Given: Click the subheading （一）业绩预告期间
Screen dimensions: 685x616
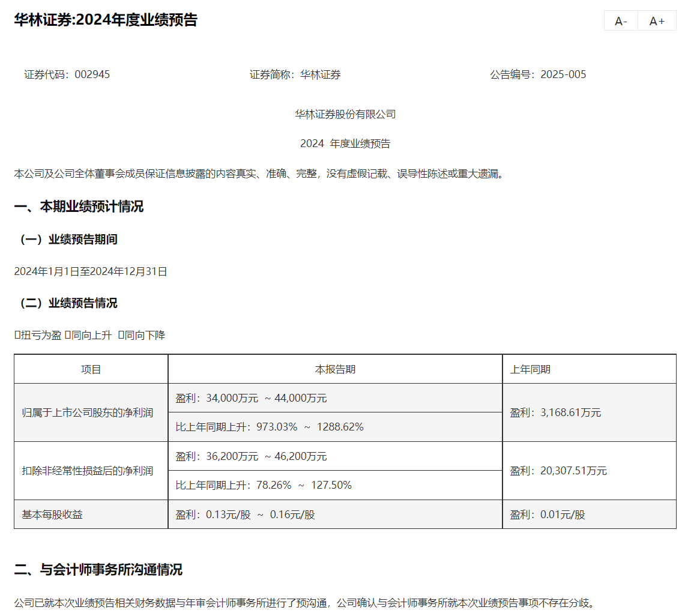Looking at the screenshot, I should [x=68, y=240].
